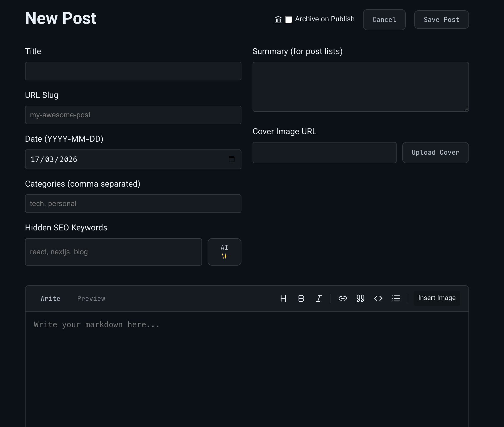This screenshot has width=504, height=427.
Task: Click the markdown editor text area
Action: [246, 369]
